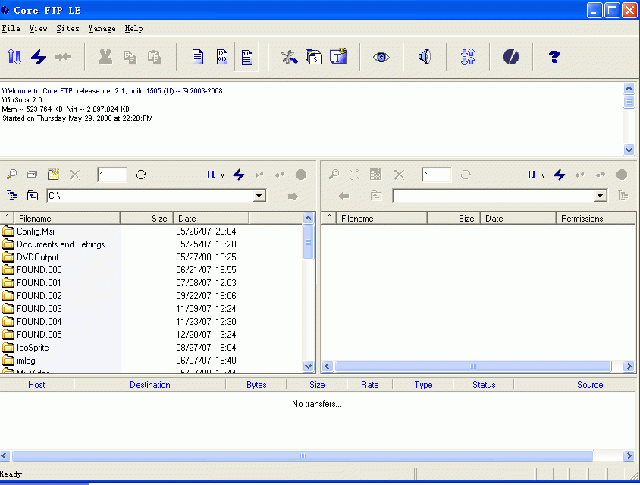This screenshot has width=640, height=485.
Task: Click the filter input box in the local panel
Action: (x=112, y=175)
